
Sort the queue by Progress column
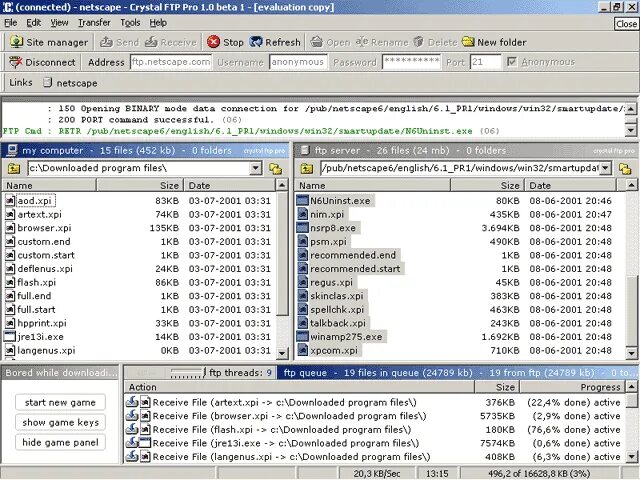tap(572, 387)
